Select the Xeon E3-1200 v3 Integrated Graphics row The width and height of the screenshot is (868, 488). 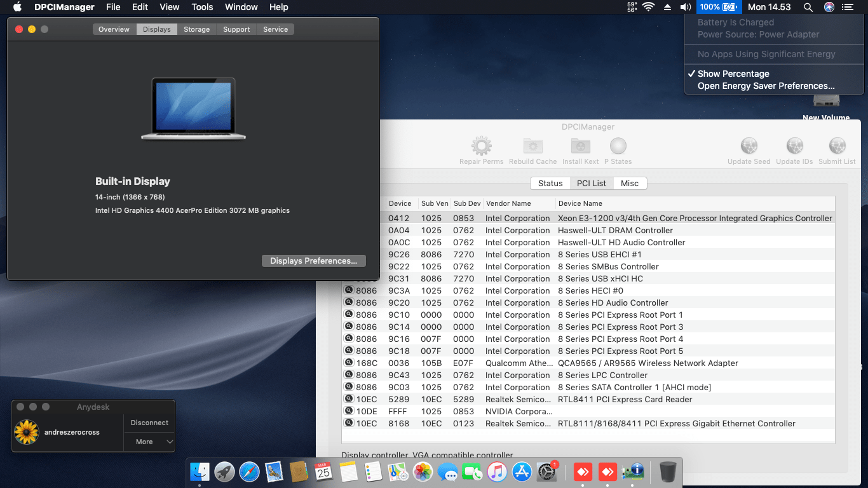click(x=588, y=218)
